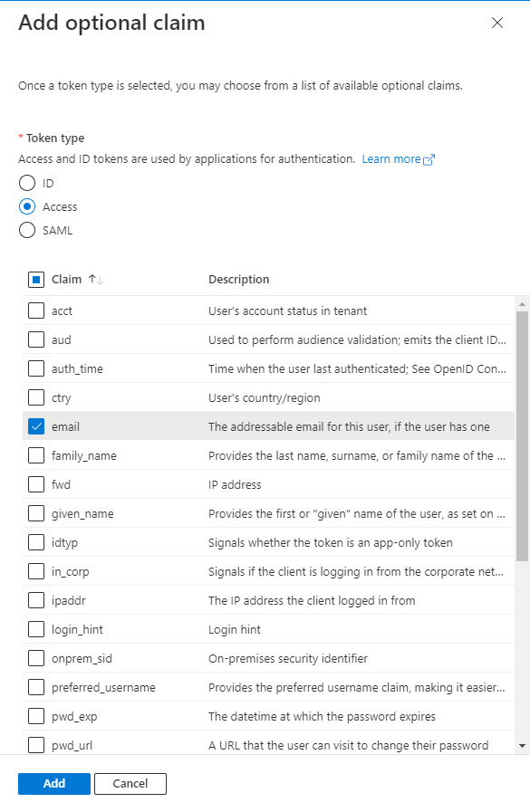Click the Cancel button
Image resolution: width=530 pixels, height=812 pixels.
(x=130, y=784)
